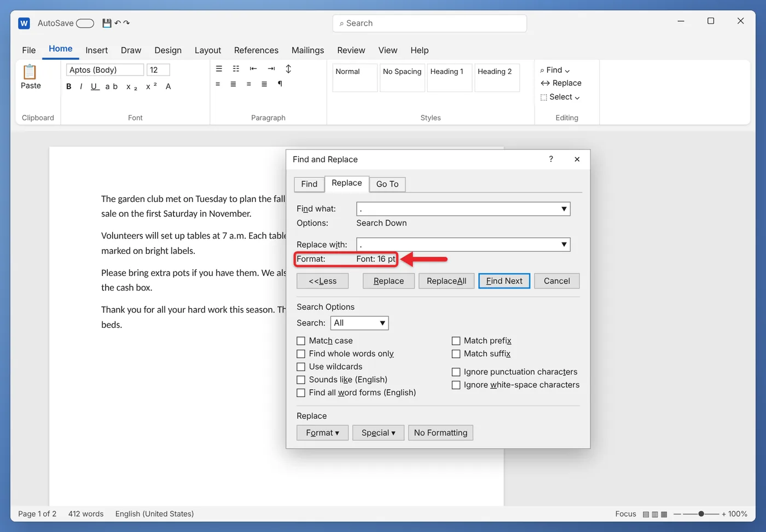Open the Format dropdown button
Viewport: 766px width, 532px height.
click(322, 433)
